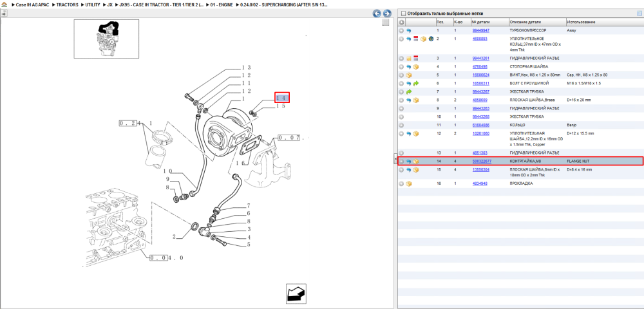The width and height of the screenshot is (644, 309).
Task: Expand row 3 ГИДРАВЛИЧЕСКИЙ РАЗЪЕ
Action: 401,59
